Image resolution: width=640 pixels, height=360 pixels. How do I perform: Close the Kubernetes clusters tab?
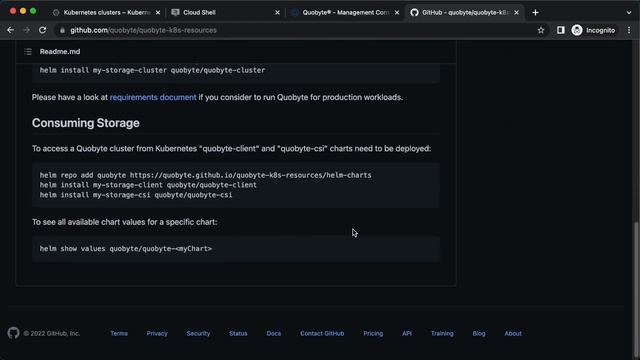(x=158, y=13)
